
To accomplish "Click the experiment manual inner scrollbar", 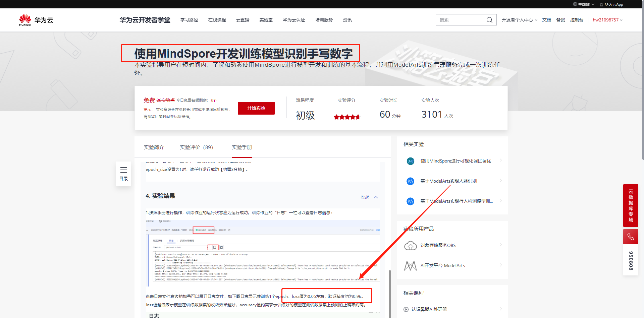I will point(389,294).
